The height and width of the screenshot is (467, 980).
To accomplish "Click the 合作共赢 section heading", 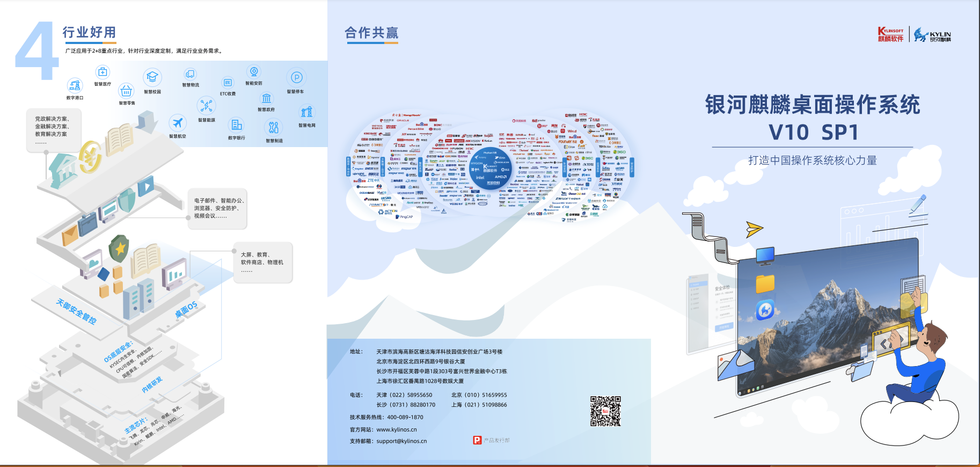I will pyautogui.click(x=371, y=33).
